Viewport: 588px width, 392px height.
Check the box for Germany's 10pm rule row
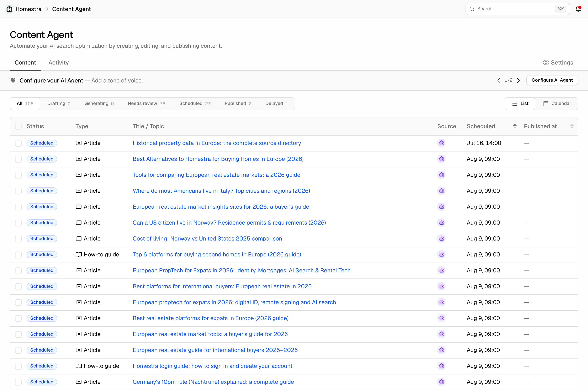point(18,382)
